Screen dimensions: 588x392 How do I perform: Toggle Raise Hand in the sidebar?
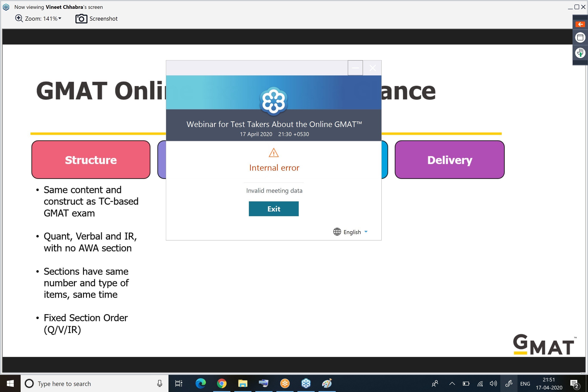[580, 53]
